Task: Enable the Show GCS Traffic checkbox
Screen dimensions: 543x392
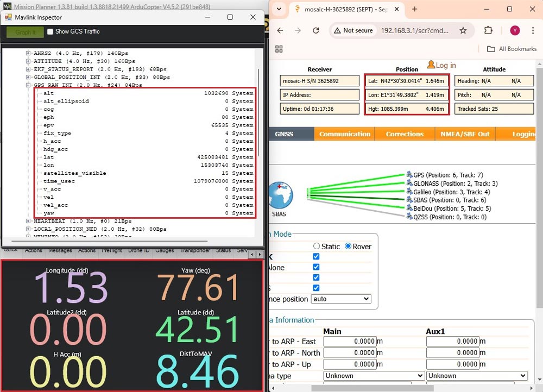Action: 50,31
